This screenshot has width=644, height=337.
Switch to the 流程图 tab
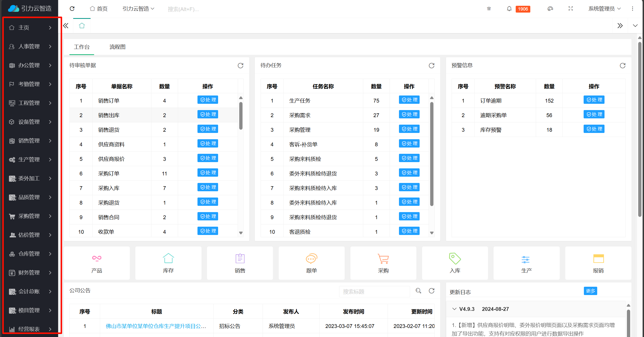tap(117, 47)
